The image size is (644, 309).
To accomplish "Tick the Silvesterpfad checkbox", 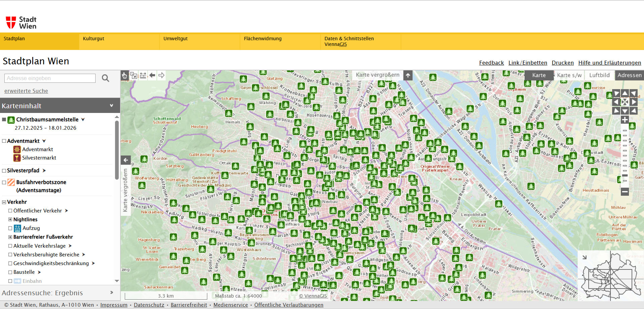I will (4, 171).
